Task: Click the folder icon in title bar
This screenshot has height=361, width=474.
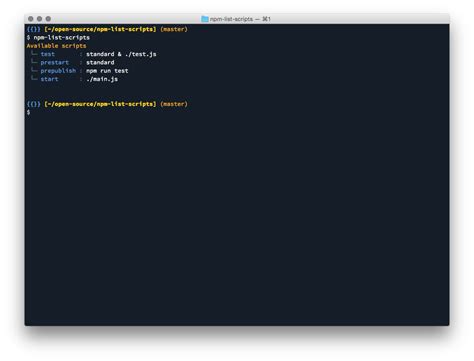Action: (x=205, y=19)
